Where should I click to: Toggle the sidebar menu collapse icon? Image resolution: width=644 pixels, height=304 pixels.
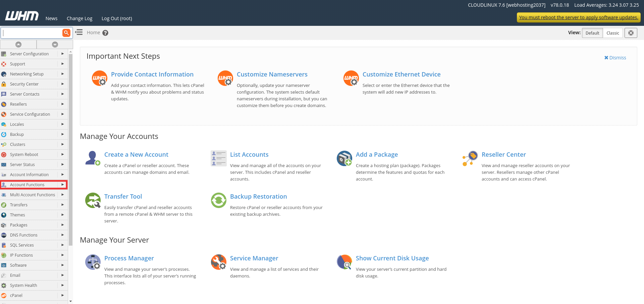point(79,32)
